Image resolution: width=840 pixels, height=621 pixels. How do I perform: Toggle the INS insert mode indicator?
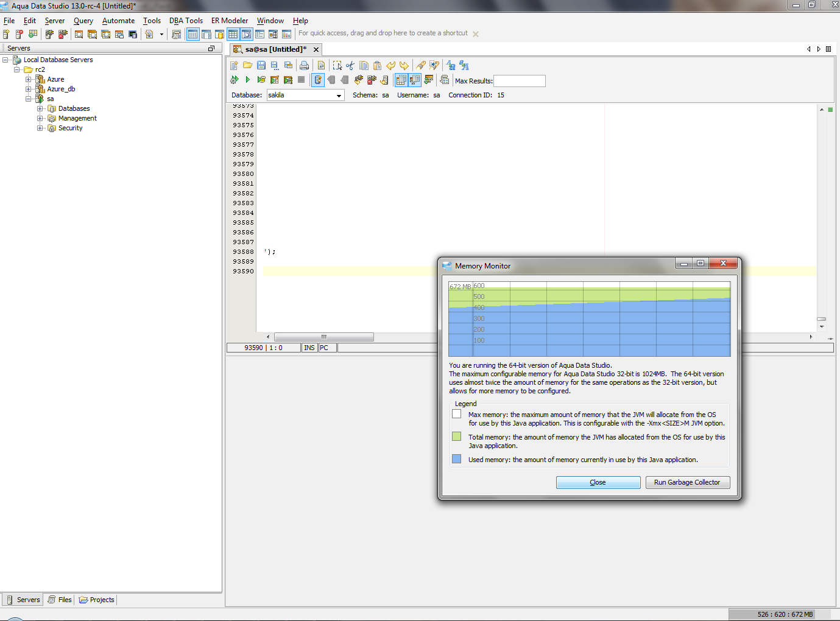click(309, 348)
